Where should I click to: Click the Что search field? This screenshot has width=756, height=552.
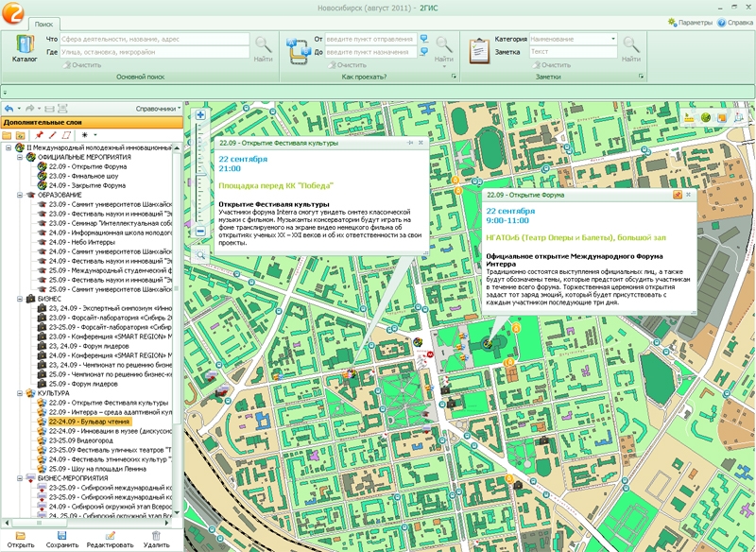[x=154, y=39]
